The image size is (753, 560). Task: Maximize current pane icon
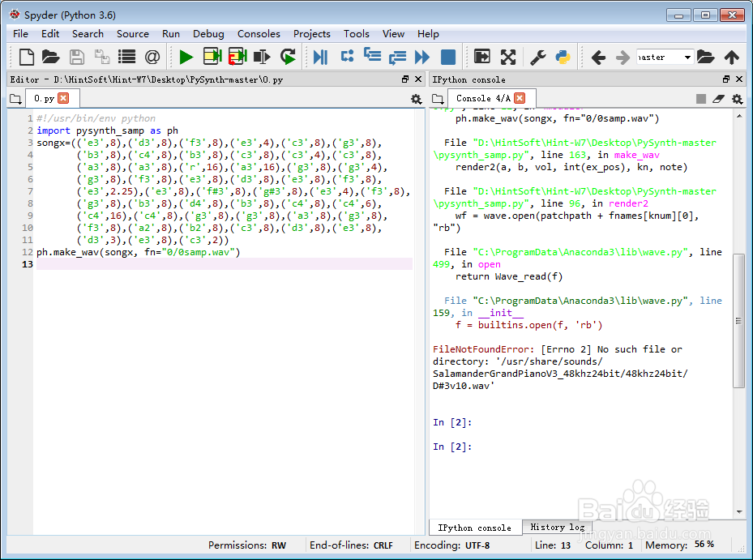point(482,57)
